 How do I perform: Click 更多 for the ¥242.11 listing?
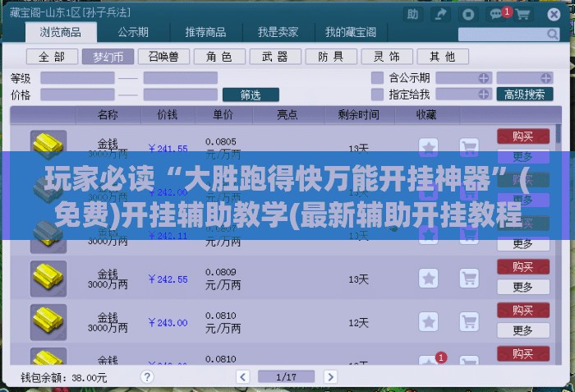click(523, 244)
